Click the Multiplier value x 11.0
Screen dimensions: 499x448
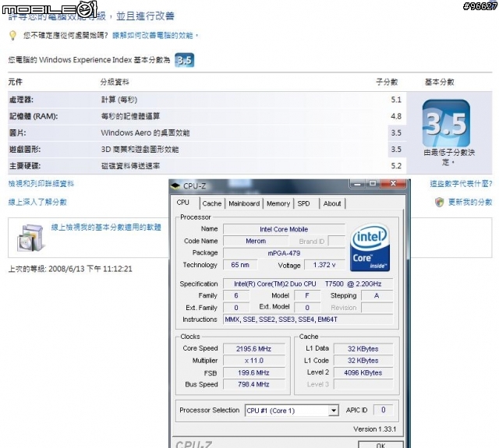point(253,361)
